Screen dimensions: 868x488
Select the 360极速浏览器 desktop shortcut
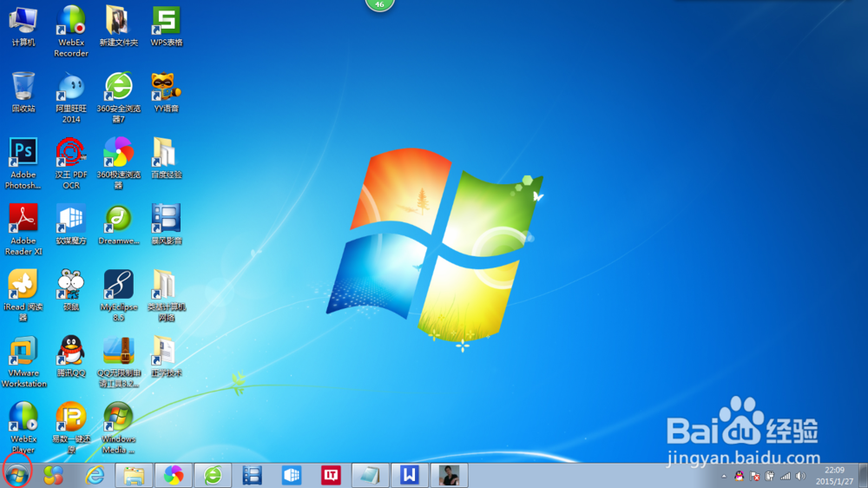click(x=118, y=164)
